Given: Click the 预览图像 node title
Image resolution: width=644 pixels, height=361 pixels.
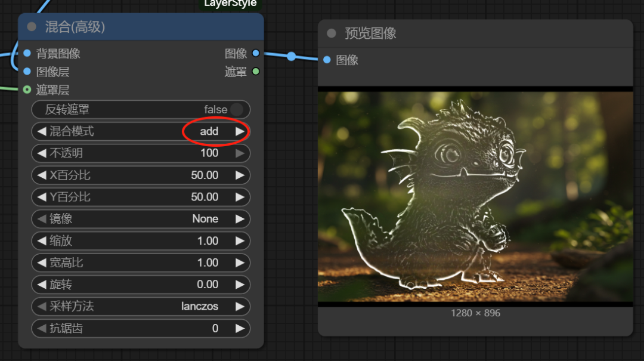Looking at the screenshot, I should (370, 33).
